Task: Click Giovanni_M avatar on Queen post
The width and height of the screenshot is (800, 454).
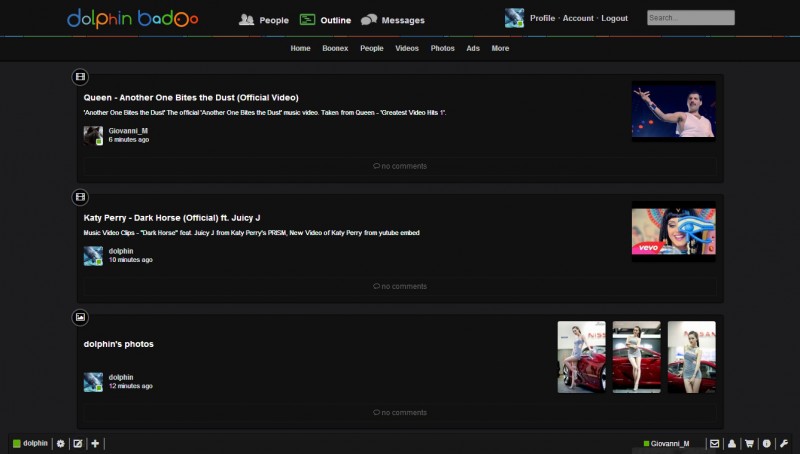Action: (93, 136)
